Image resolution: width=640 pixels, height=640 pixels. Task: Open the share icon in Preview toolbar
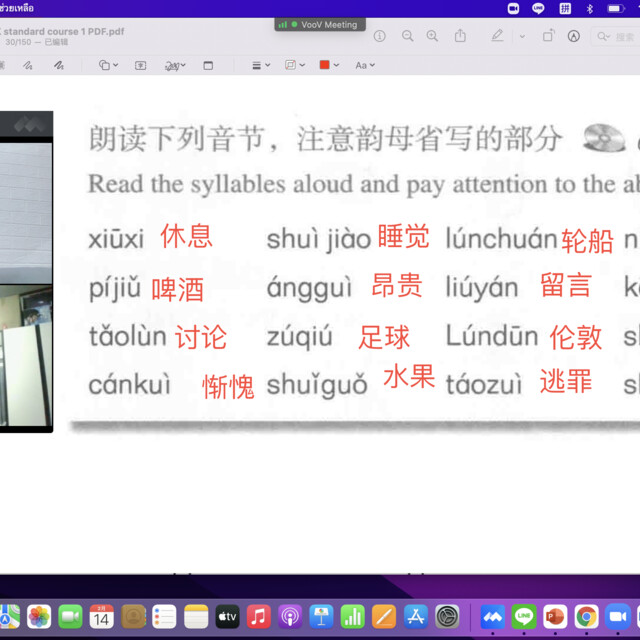coord(460,36)
